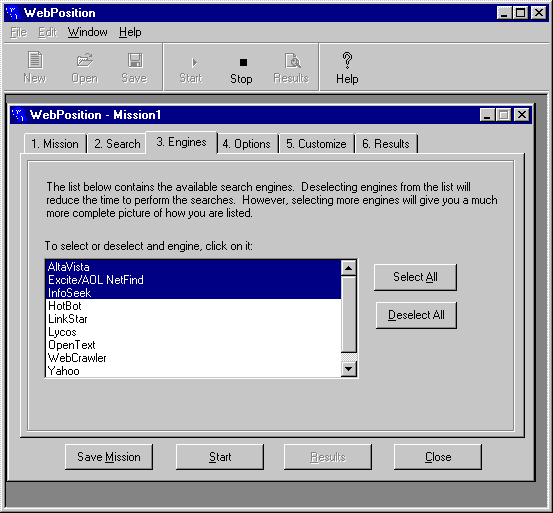Viewport: 553px width, 513px height.
Task: Select Yahoo in the engine list
Action: (194, 371)
